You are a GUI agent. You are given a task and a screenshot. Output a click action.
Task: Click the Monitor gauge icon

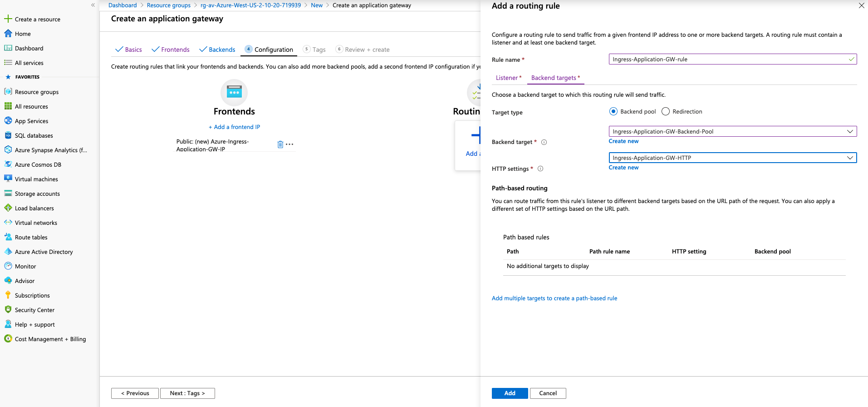pyautogui.click(x=8, y=266)
